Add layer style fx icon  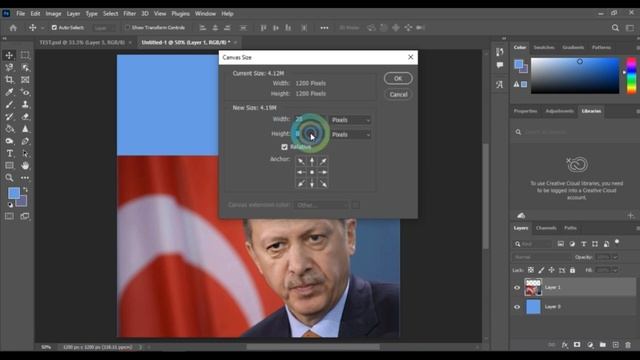(x=564, y=345)
